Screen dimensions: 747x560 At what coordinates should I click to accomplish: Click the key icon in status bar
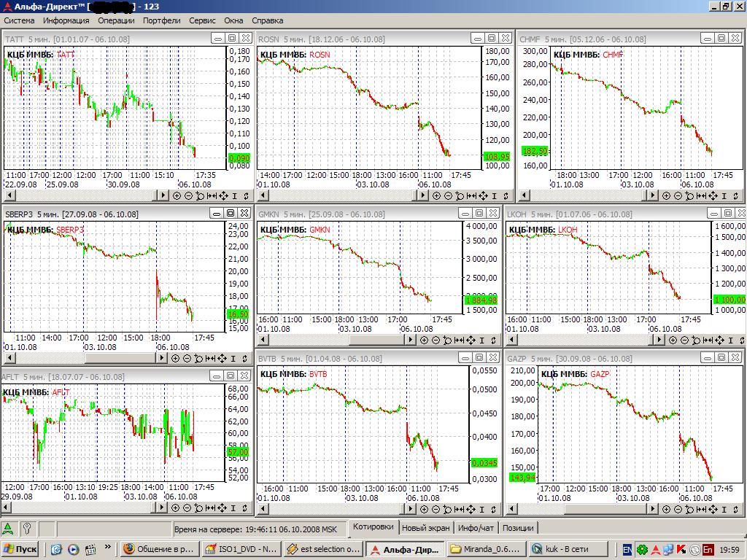click(27, 528)
